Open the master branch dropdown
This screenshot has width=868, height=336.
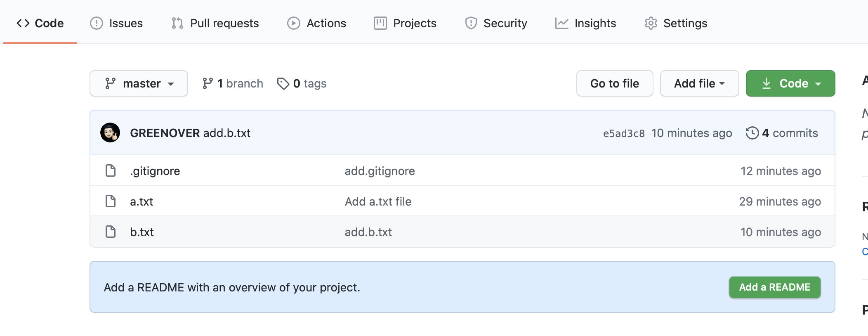click(139, 83)
